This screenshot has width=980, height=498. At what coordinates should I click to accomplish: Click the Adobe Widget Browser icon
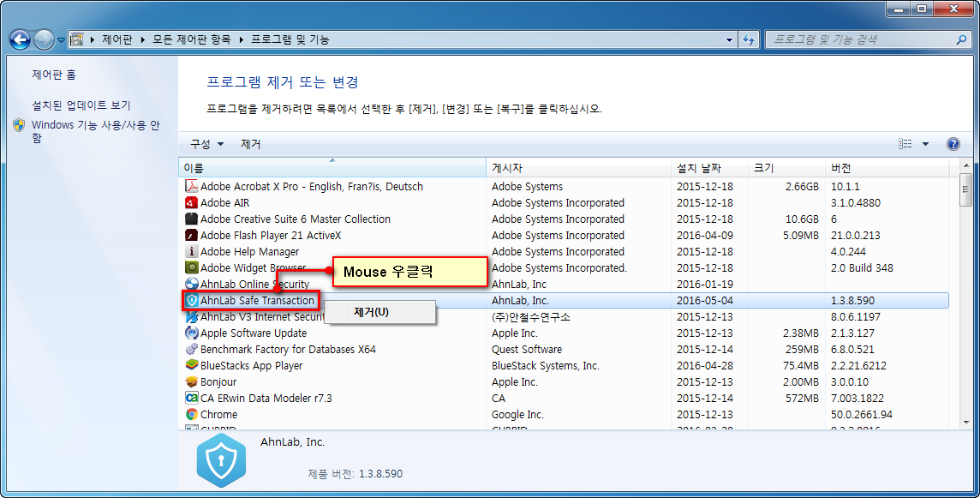(x=191, y=267)
